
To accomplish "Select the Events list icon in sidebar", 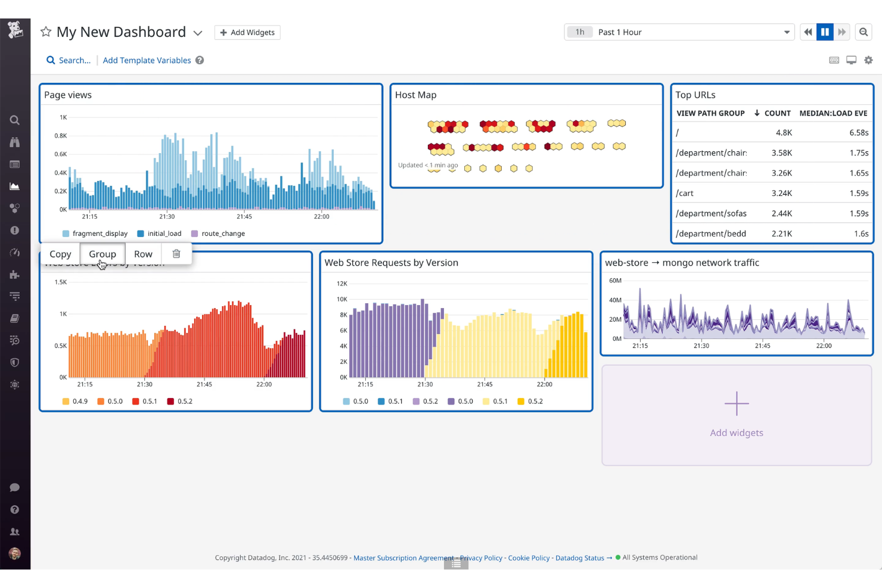I will click(15, 164).
